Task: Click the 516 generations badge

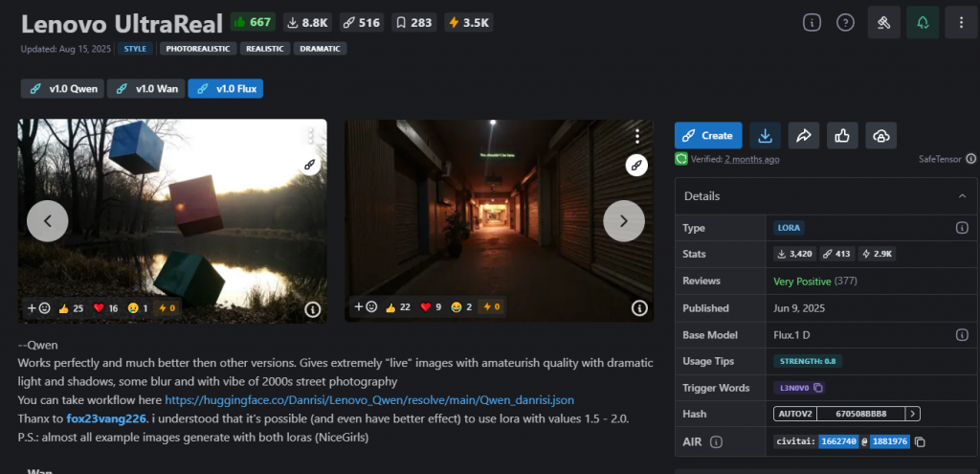Action: click(363, 23)
